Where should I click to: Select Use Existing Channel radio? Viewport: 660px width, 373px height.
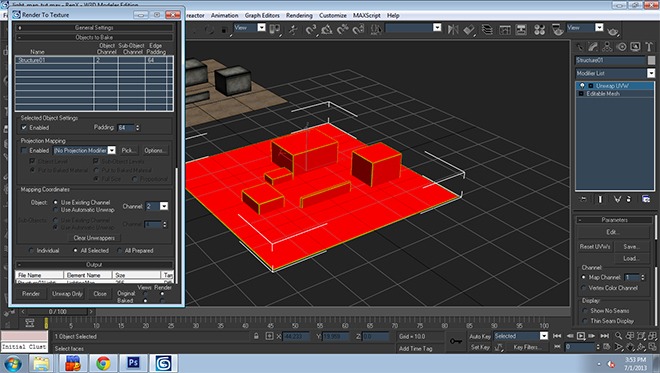(55, 202)
